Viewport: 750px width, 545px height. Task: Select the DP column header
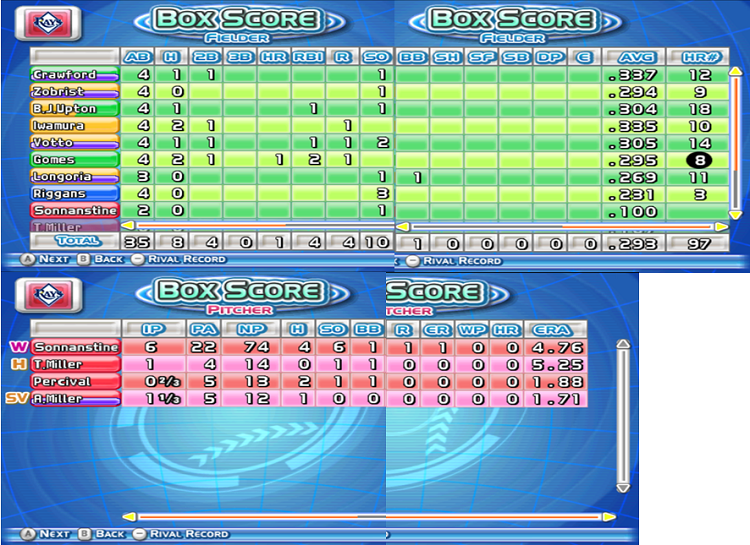point(550,57)
